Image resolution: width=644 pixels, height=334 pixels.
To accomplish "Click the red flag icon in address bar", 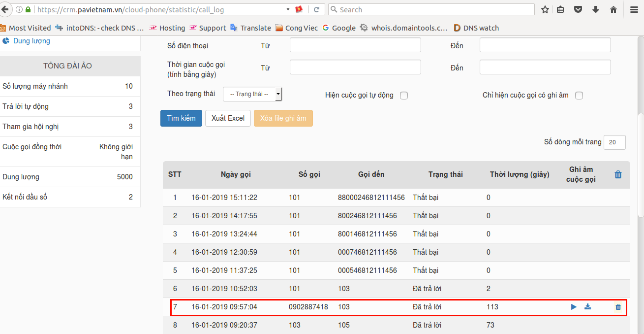I will tap(299, 9).
